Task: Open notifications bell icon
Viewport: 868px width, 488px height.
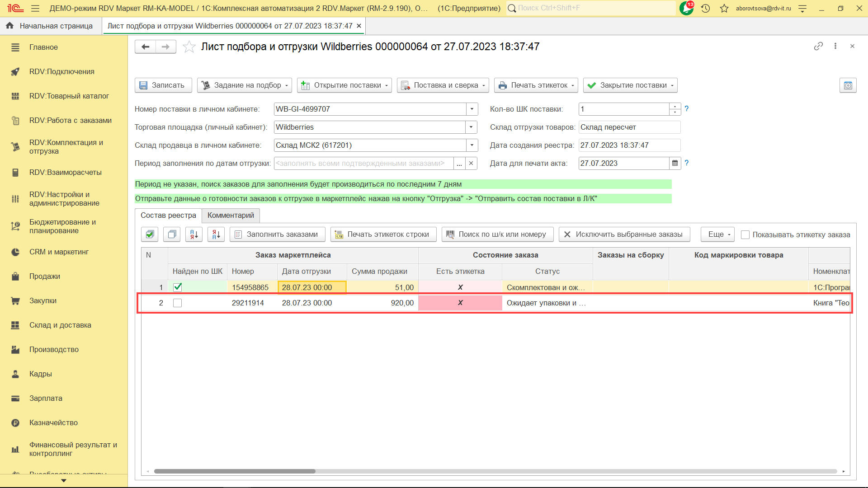Action: point(686,8)
